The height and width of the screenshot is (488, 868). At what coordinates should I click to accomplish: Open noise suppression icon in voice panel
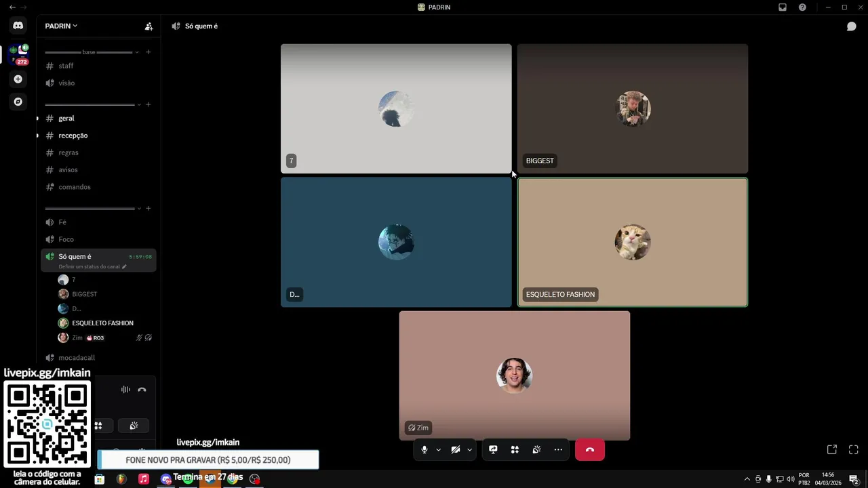(x=125, y=390)
